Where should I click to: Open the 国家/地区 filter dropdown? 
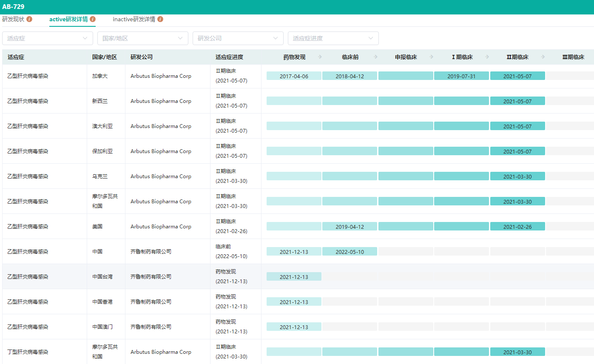142,38
